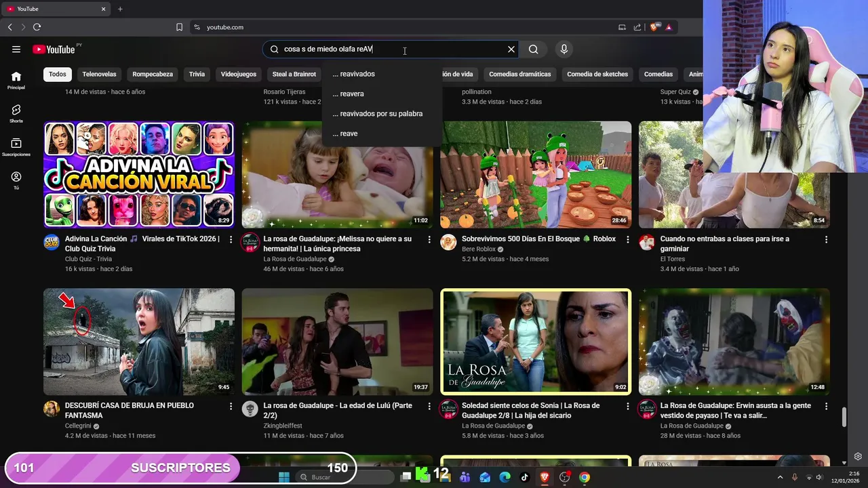The image size is (868, 488).
Task: Select the Comedias filter chip
Action: click(658, 74)
